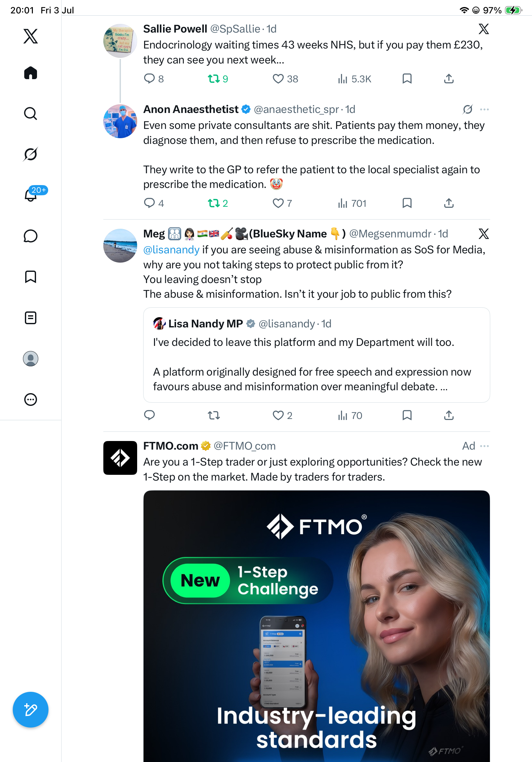The image size is (532, 762).
Task: Open the More menu in sidebar
Action: click(31, 399)
